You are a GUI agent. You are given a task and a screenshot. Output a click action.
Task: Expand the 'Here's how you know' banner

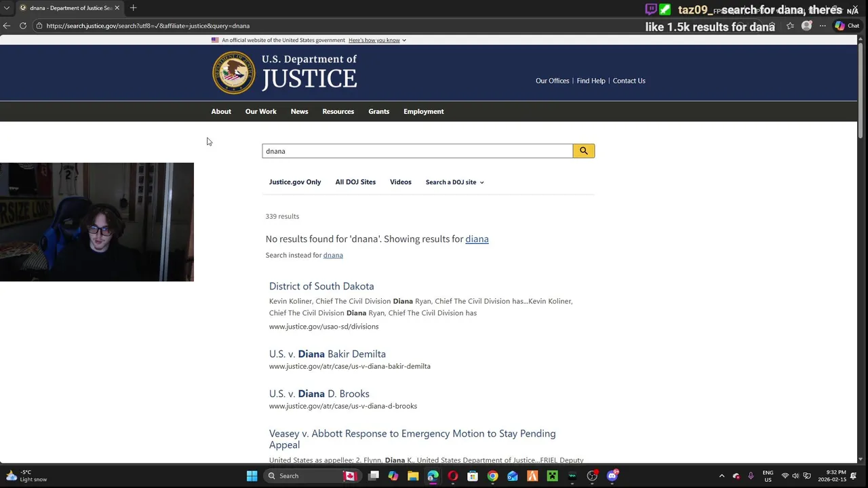point(377,40)
